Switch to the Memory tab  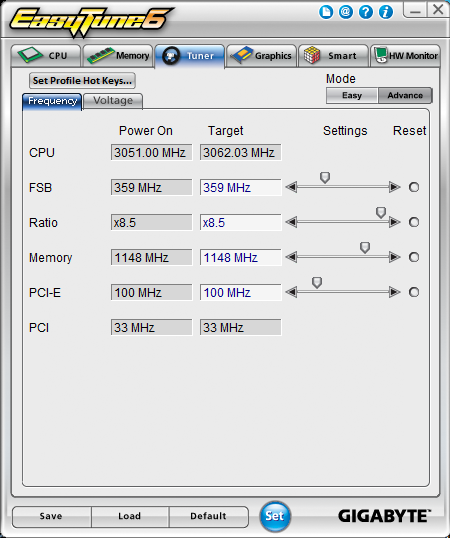click(118, 56)
